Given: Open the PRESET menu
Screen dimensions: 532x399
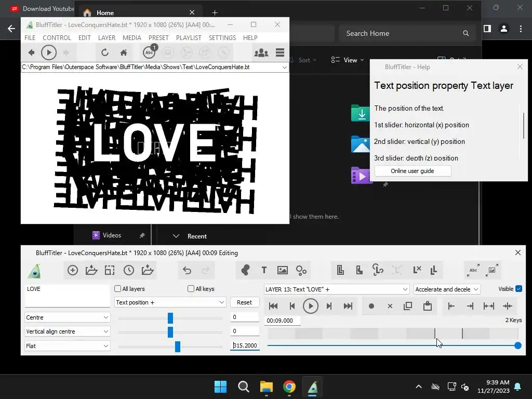Looking at the screenshot, I should click(x=158, y=37).
